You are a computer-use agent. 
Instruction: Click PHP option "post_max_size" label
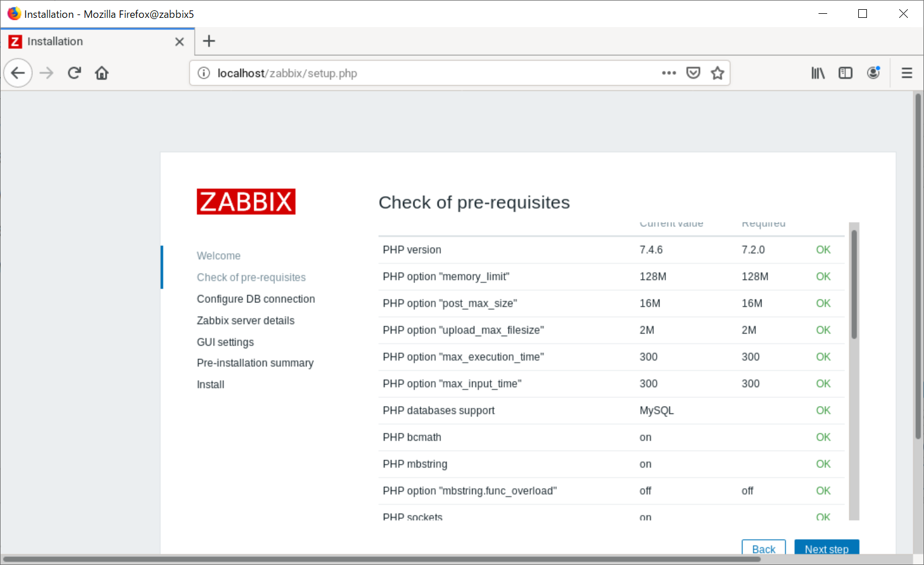coord(450,304)
